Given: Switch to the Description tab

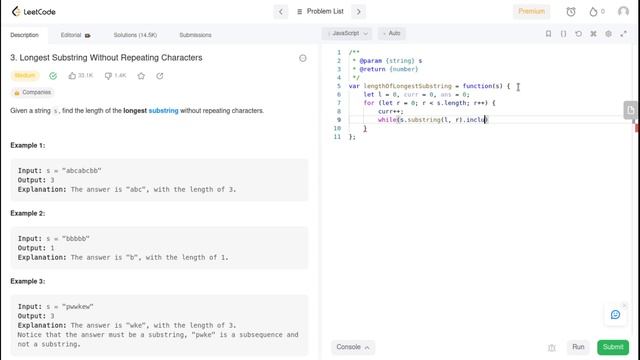Looking at the screenshot, I should pyautogui.click(x=24, y=35).
